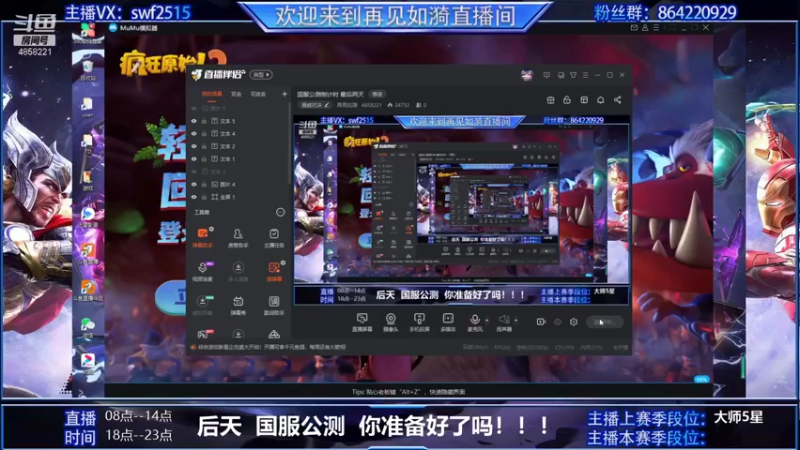Open Recycle Bin desktop icon
This screenshot has width=800, height=450.
point(87,71)
